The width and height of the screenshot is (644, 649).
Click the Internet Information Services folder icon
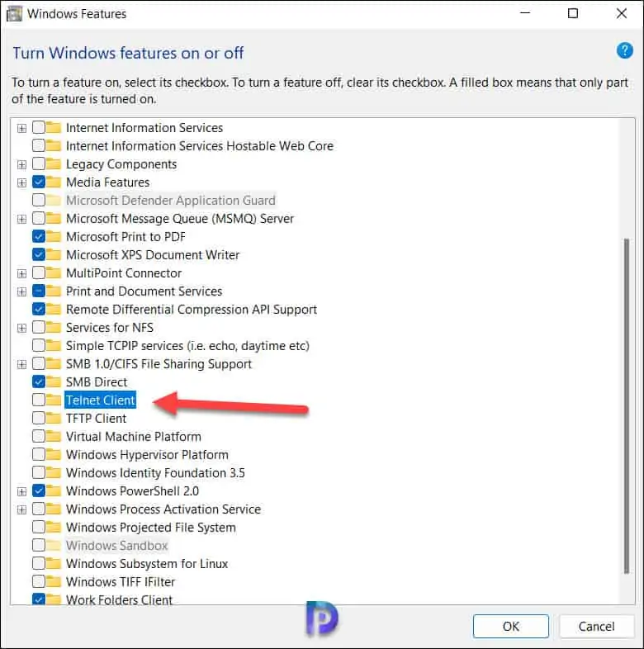[54, 127]
